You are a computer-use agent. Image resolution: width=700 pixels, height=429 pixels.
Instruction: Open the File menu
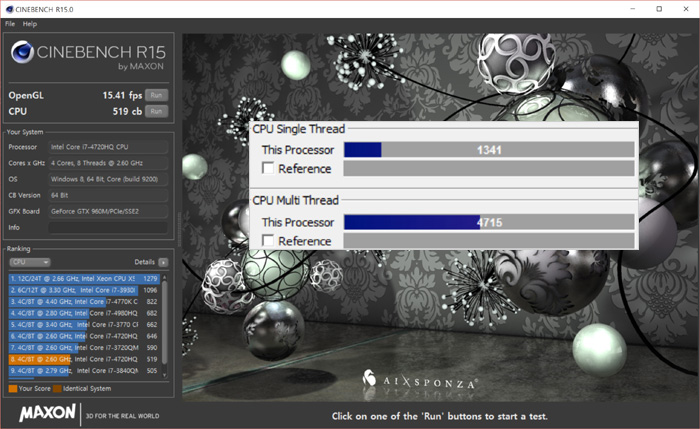(10, 24)
